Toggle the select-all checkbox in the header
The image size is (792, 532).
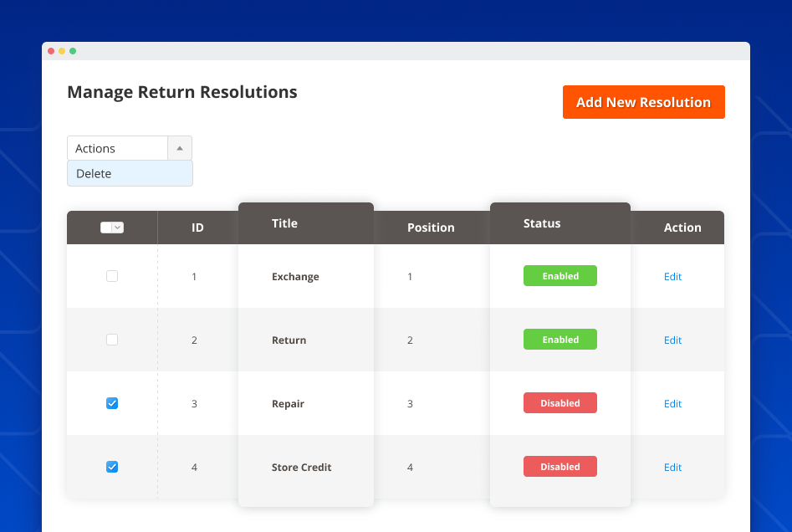pos(106,227)
